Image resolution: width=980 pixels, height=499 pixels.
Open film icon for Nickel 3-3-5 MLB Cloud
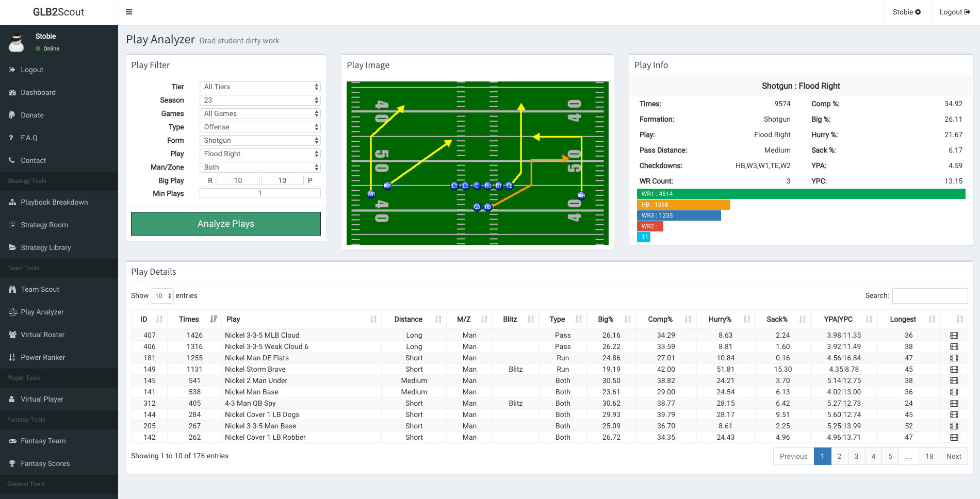(954, 335)
